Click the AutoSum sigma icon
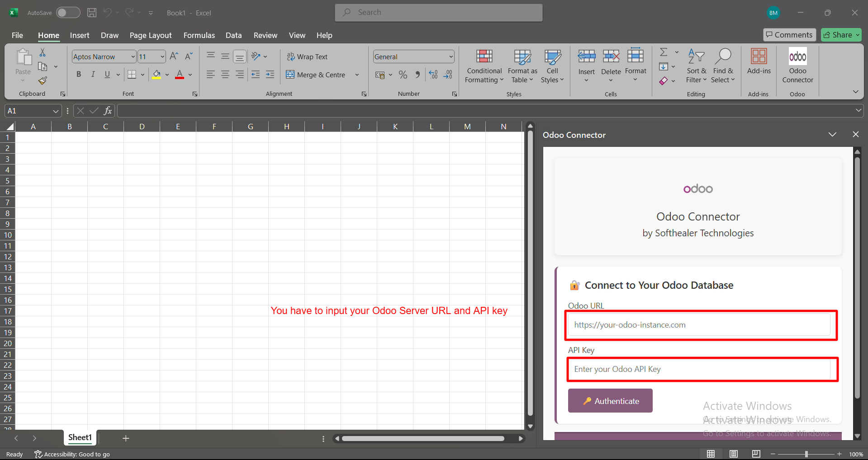868x460 pixels. 664,52
